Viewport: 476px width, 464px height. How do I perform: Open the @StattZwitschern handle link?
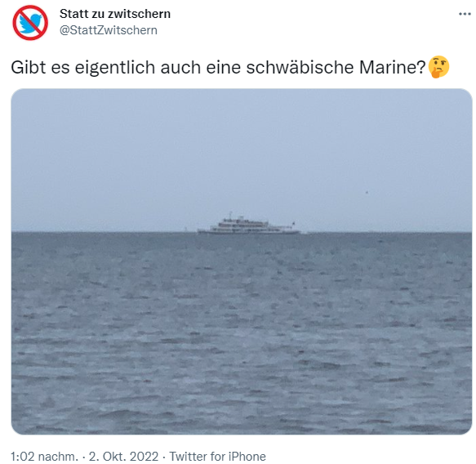109,30
